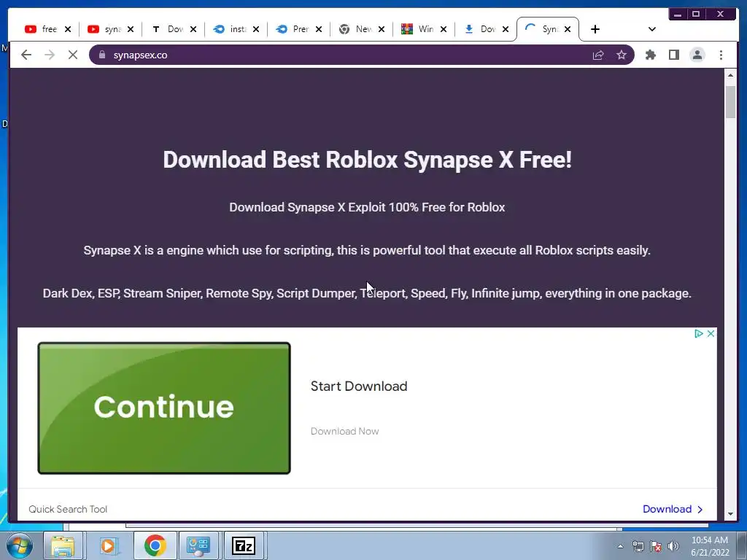Open Chrome's three-dot menu
Screen dimensions: 747x560
721,55
